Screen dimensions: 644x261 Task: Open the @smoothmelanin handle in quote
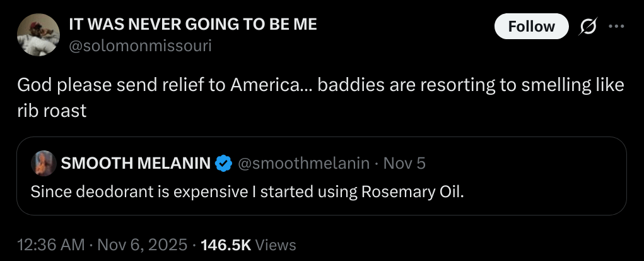(303, 164)
